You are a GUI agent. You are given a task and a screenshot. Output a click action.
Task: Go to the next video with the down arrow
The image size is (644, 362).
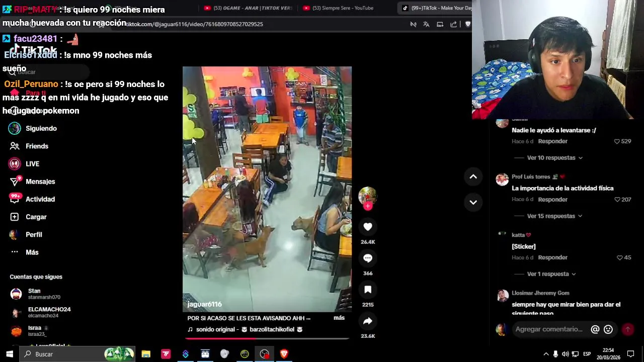tap(473, 202)
